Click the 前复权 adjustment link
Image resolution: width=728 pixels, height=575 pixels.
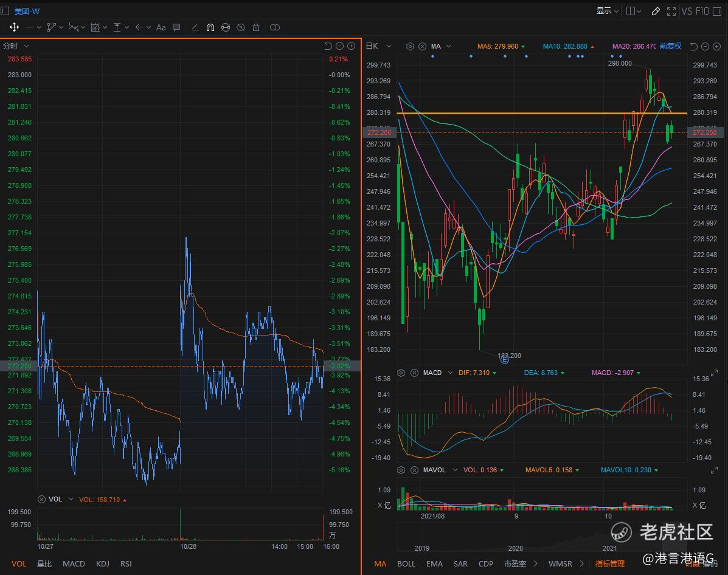(670, 46)
